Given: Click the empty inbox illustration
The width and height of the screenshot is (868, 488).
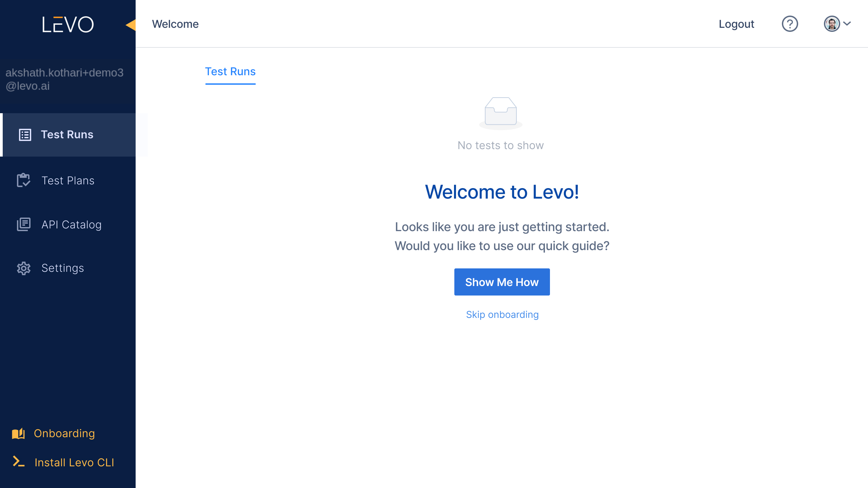Looking at the screenshot, I should coord(500,113).
